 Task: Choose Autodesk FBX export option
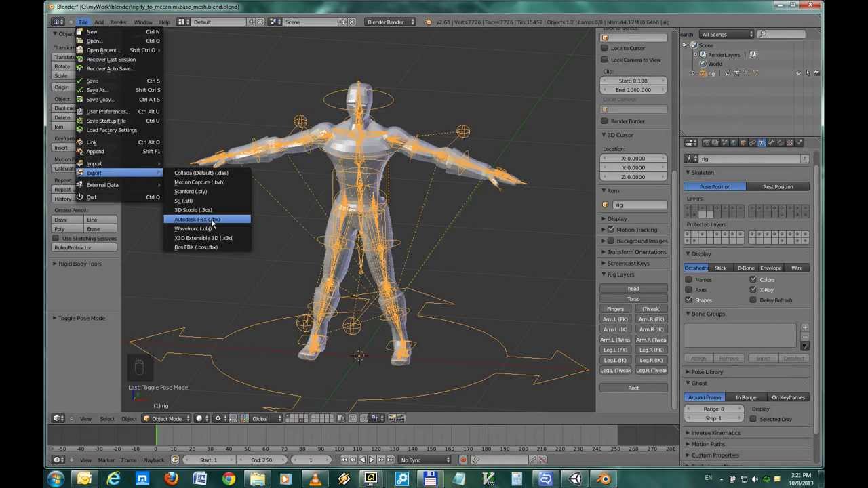(x=207, y=220)
